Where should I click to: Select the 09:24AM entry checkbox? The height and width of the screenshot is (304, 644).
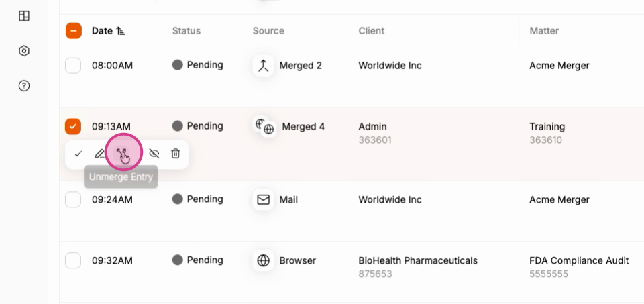pos(73,200)
